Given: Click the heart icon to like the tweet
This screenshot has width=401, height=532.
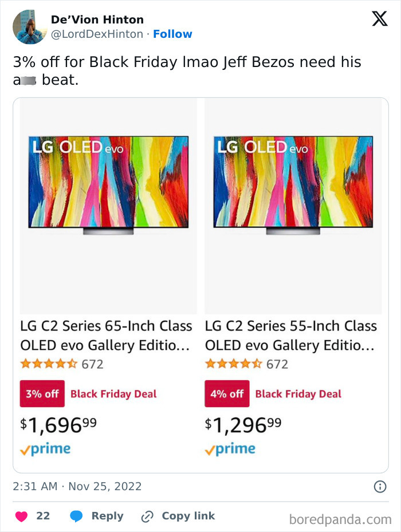Looking at the screenshot, I should pos(21,515).
